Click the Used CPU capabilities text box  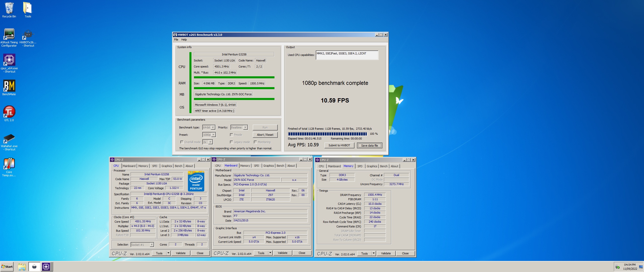[x=347, y=55]
